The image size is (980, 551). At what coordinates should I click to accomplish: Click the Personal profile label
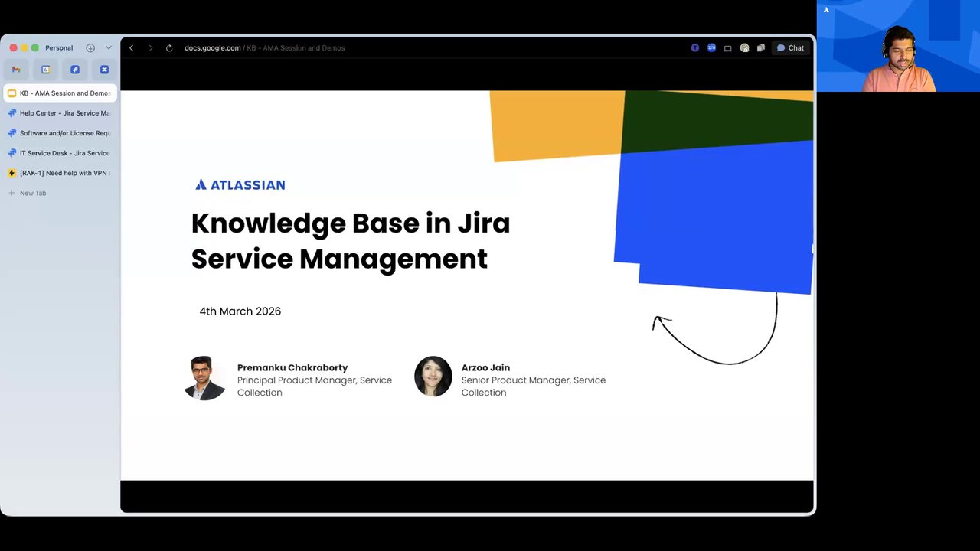click(59, 47)
